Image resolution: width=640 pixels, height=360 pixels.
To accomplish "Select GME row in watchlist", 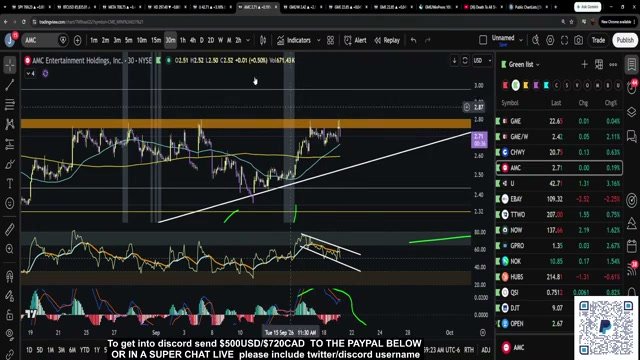I will click(x=559, y=121).
